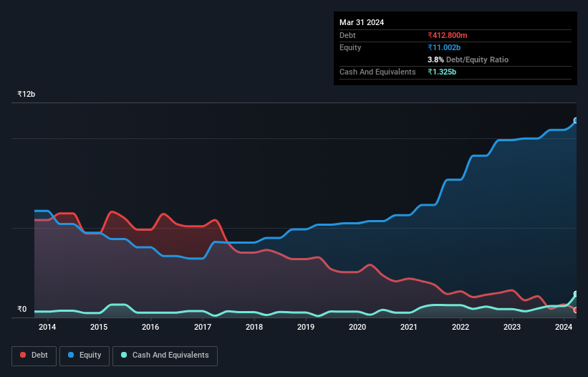Click the ₹1.325b cash value
Image resolution: width=588 pixels, height=377 pixels.
coord(442,72)
